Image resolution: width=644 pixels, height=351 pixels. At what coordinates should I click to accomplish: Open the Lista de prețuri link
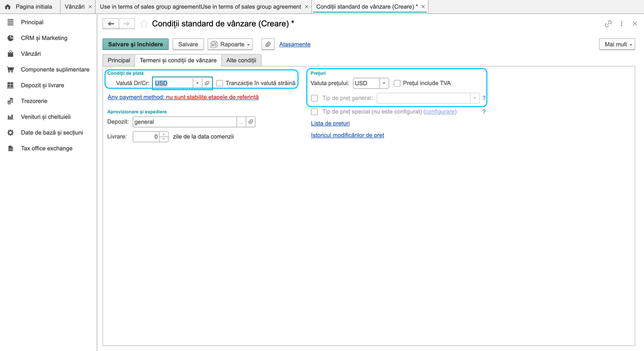click(x=330, y=123)
